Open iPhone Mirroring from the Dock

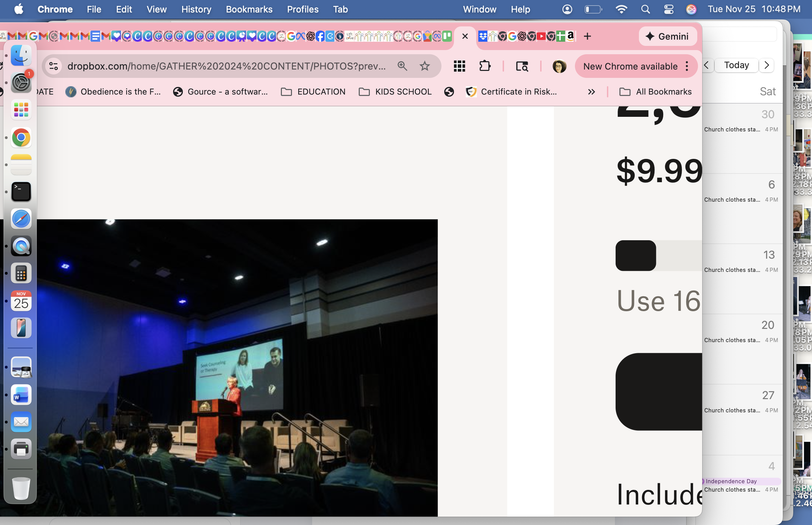tap(21, 328)
